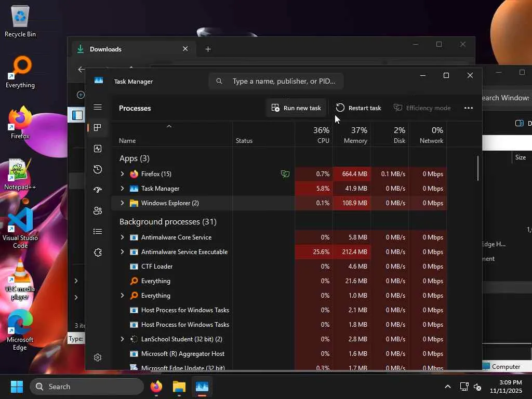The width and height of the screenshot is (532, 399).
Task: Open Task Manager settings gear
Action: pyautogui.click(x=98, y=357)
